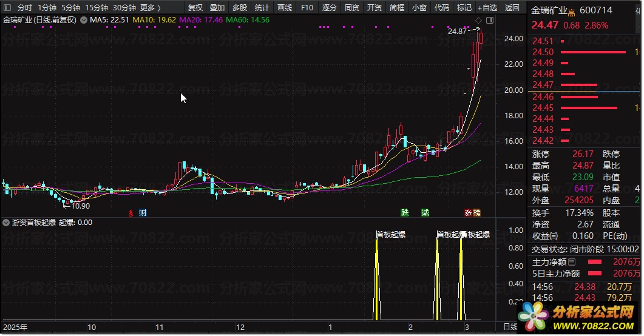Switch to 分时 intraday view

(25, 8)
